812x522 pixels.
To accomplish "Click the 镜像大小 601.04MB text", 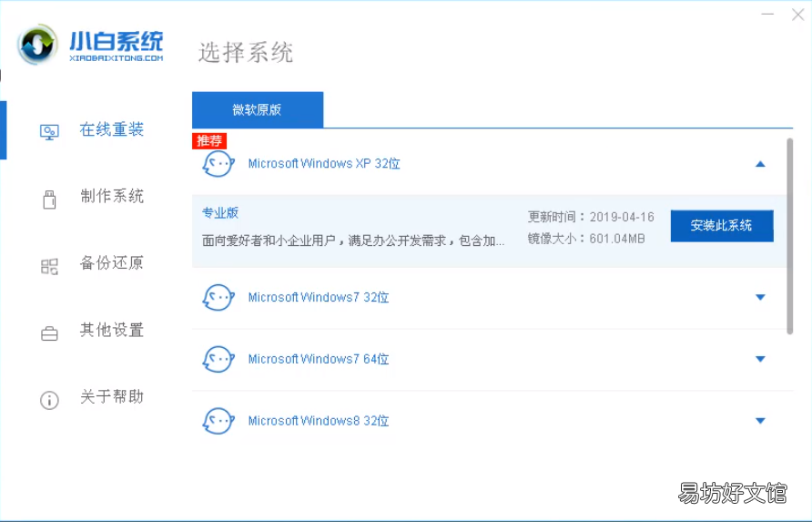I will click(586, 239).
